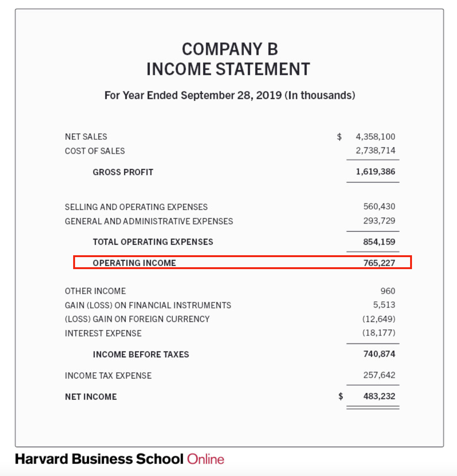Viewport: 457px width, 476px height.
Task: Select the Gross Profit amount 1,619,386
Action: [x=376, y=172]
